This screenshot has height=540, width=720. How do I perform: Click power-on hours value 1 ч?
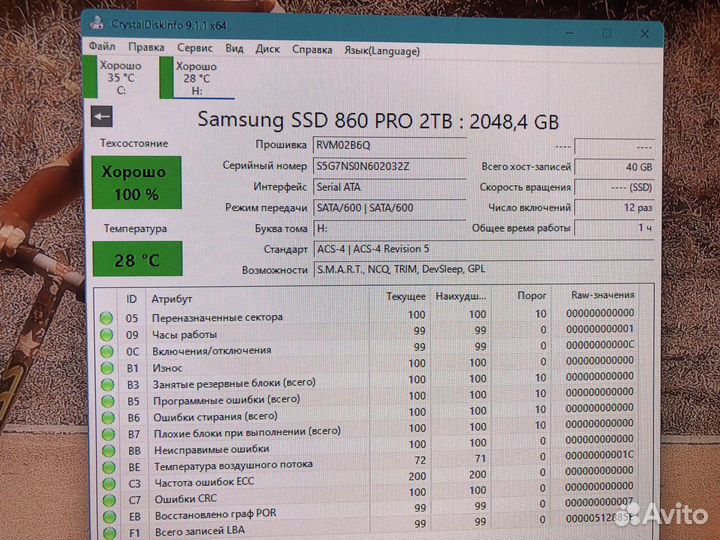(x=614, y=227)
